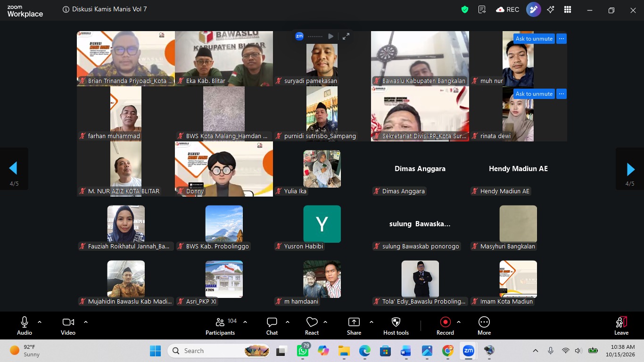
Task: Click the Share screen button
Action: point(354,326)
